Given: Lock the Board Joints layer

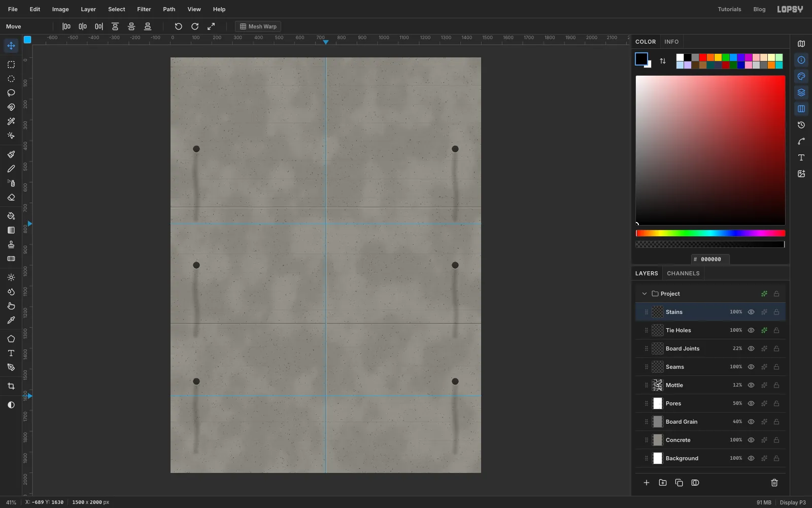Looking at the screenshot, I should tap(776, 348).
